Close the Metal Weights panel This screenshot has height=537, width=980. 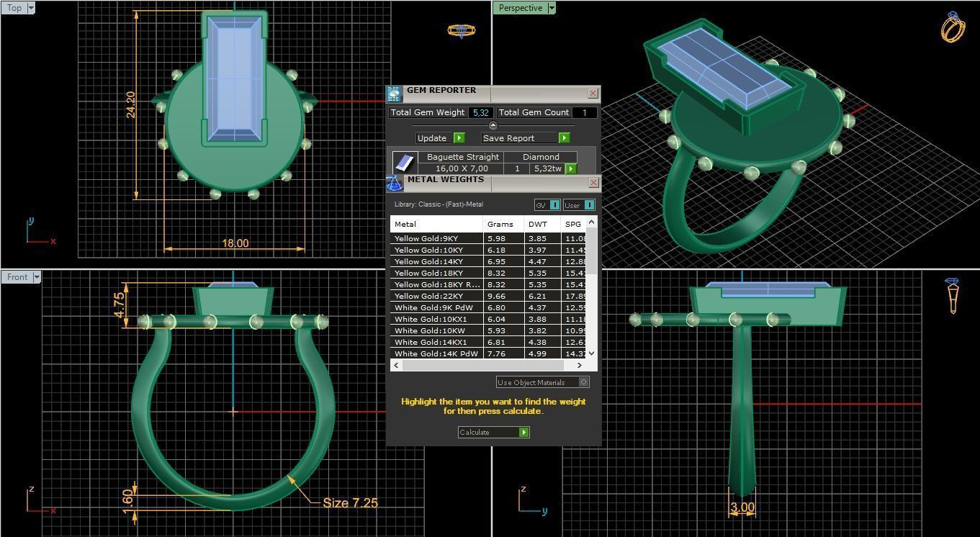(x=593, y=183)
